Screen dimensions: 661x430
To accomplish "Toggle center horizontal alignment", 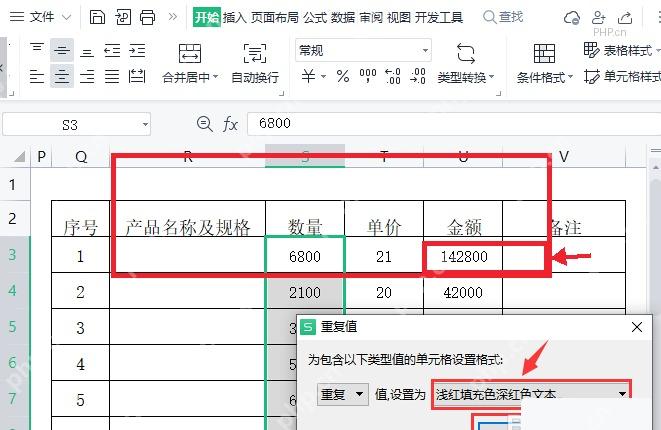I will [x=62, y=76].
